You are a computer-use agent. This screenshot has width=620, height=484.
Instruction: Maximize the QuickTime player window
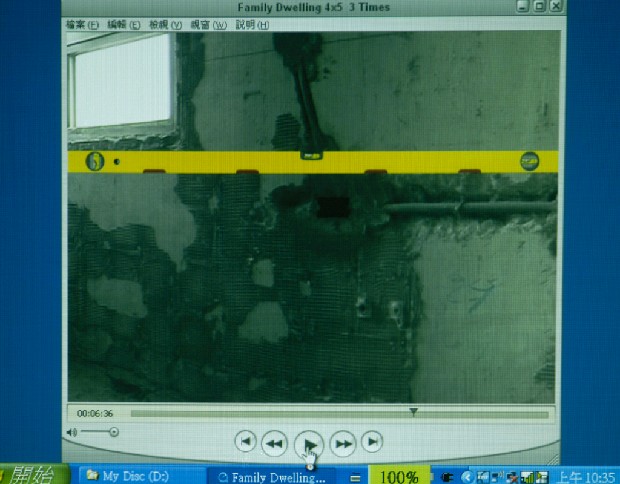(539, 7)
